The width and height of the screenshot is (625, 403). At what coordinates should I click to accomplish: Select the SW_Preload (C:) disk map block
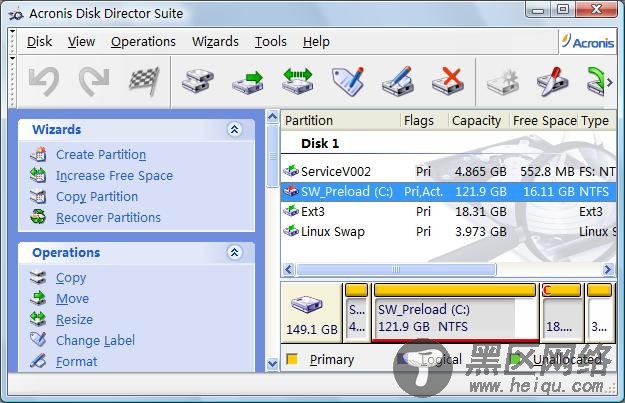[455, 312]
